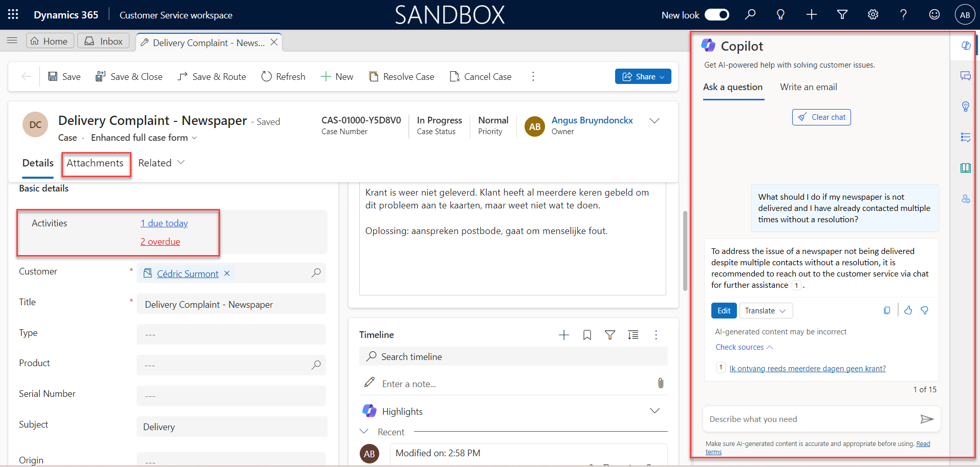
Task: Toggle the New look switch off
Action: 716,15
